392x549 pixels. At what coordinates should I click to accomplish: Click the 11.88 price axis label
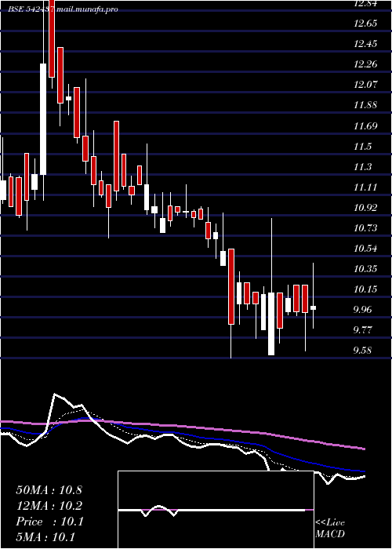[x=365, y=105]
